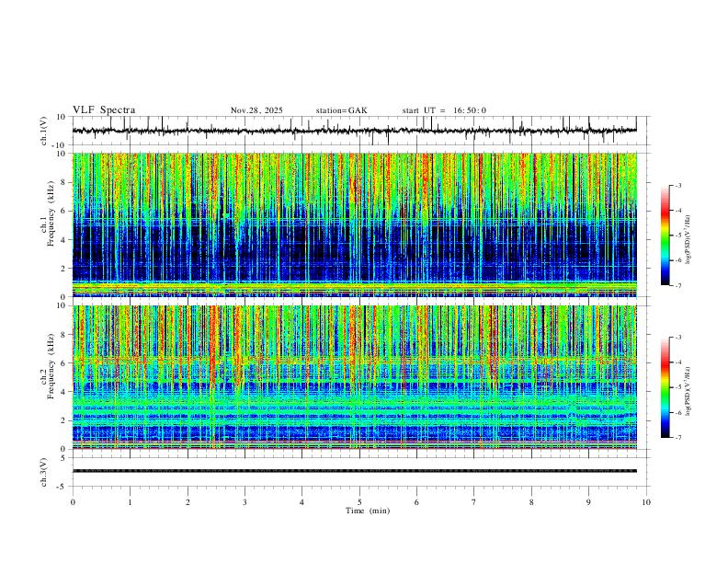Click the '0' tick on the Time axis
This screenshot has height=563, width=728.
(73, 502)
